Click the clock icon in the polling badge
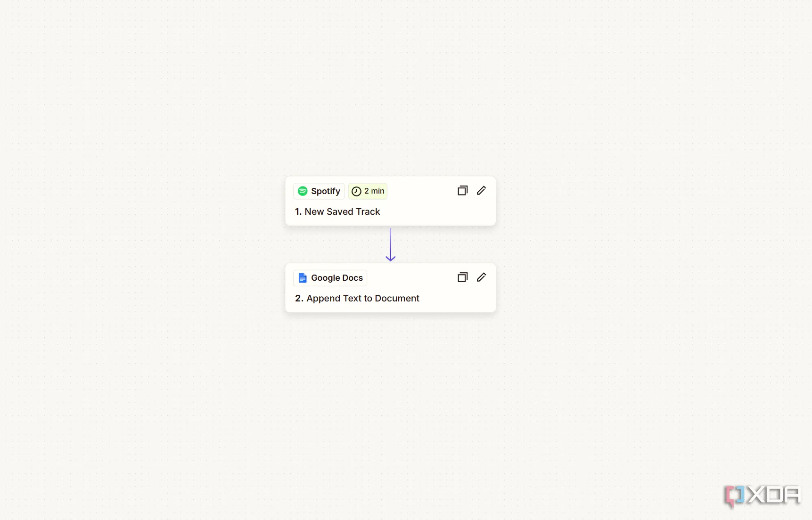This screenshot has height=520, width=812. (356, 191)
